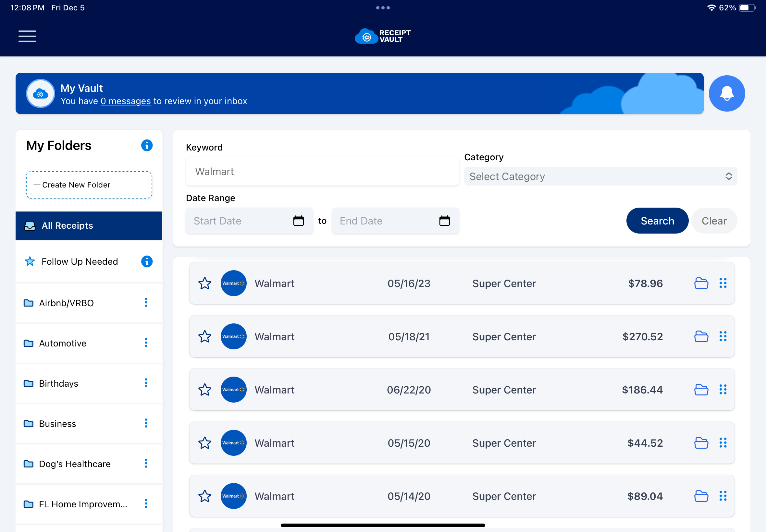Toggle star on 06/22/20 Walmart receipt
This screenshot has width=766, height=532.
click(205, 390)
